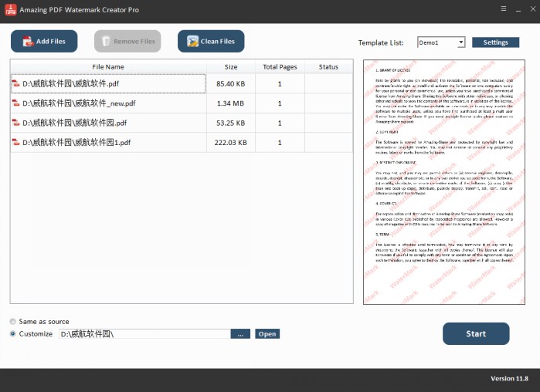The image size is (540, 392).
Task: Select the 威航软件园.pdf file row
Action: click(182, 123)
